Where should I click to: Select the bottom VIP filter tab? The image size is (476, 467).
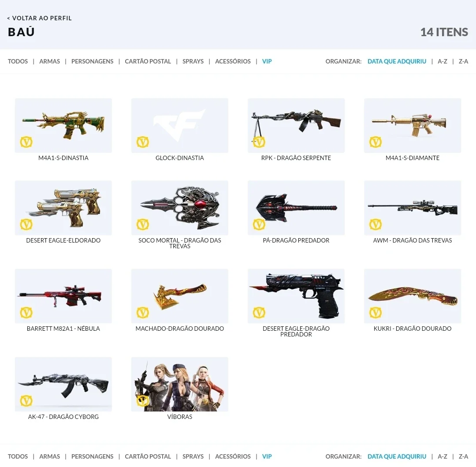coord(267,456)
